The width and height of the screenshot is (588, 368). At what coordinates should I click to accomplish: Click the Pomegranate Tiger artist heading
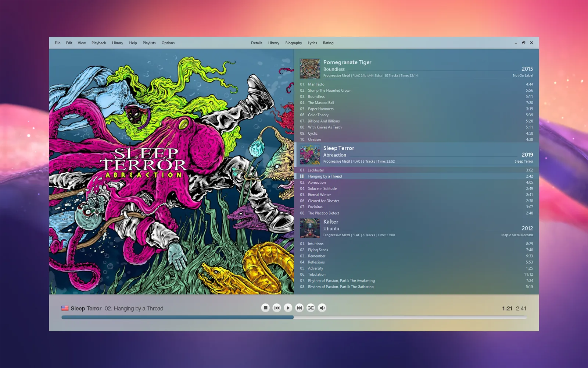click(347, 62)
